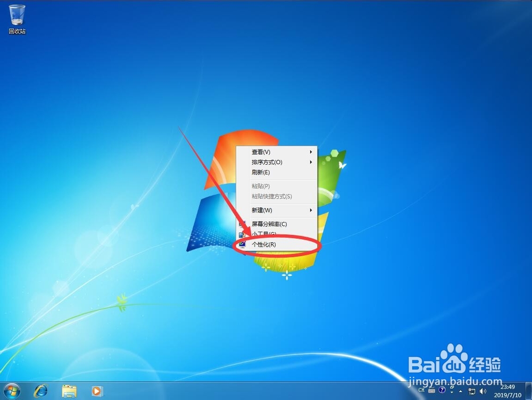Expand the arrow next to 排序方式(O)
This screenshot has height=400, width=532.
pyautogui.click(x=311, y=162)
